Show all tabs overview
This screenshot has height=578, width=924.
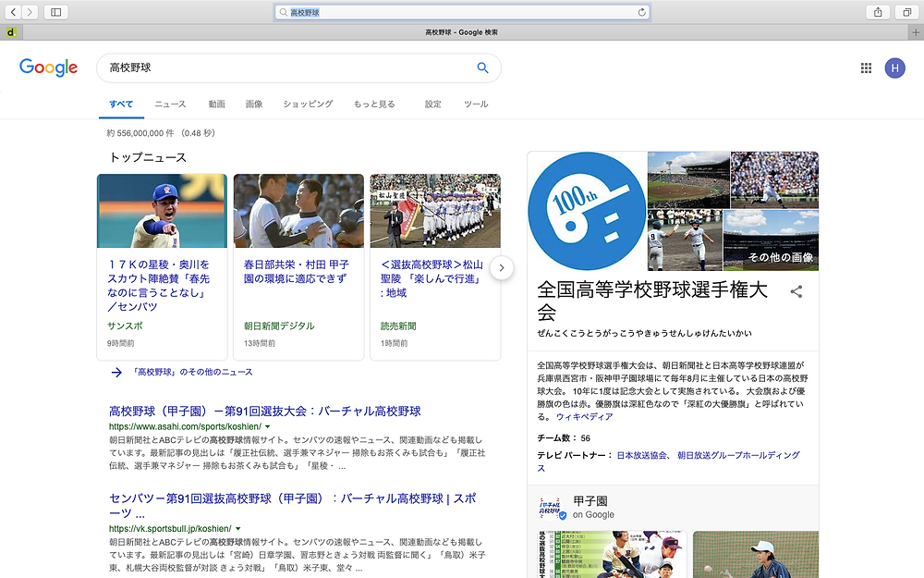click(907, 12)
